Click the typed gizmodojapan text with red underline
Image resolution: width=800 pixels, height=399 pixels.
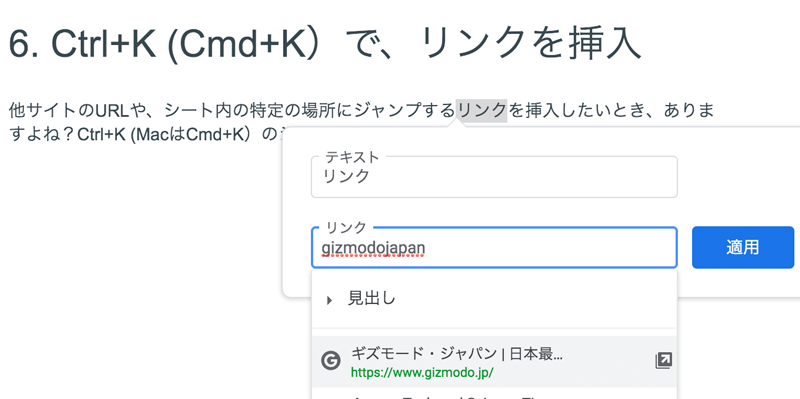pyautogui.click(x=373, y=248)
